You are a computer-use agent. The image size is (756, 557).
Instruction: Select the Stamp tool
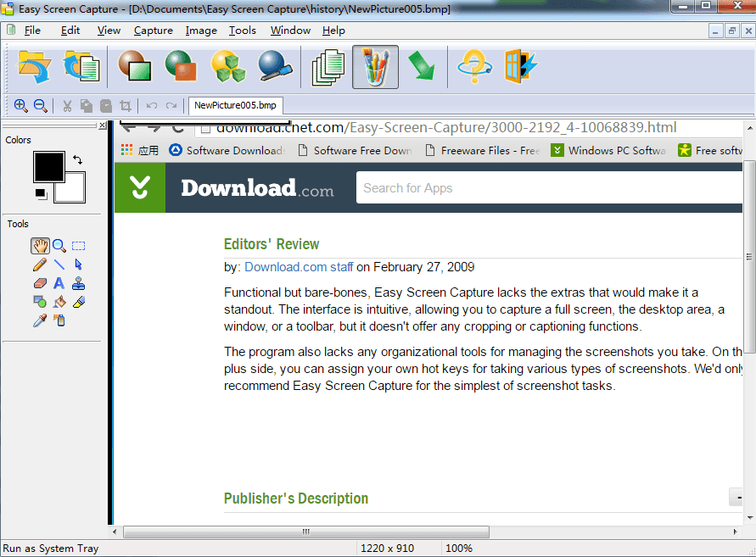[79, 283]
